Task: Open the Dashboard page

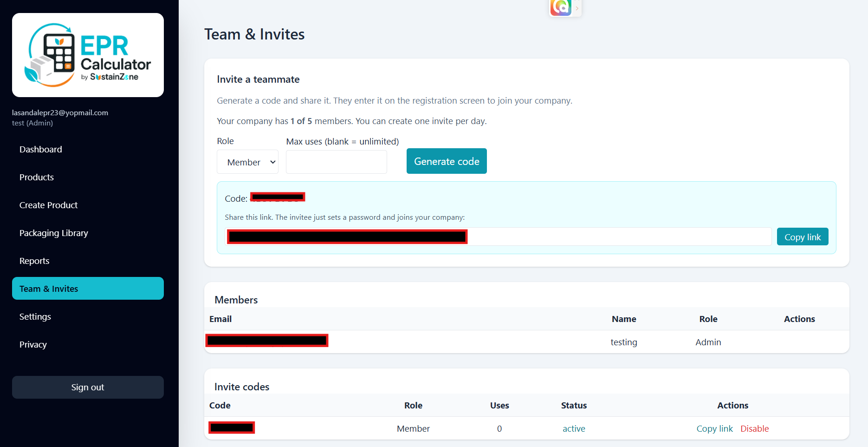Action: [41, 149]
